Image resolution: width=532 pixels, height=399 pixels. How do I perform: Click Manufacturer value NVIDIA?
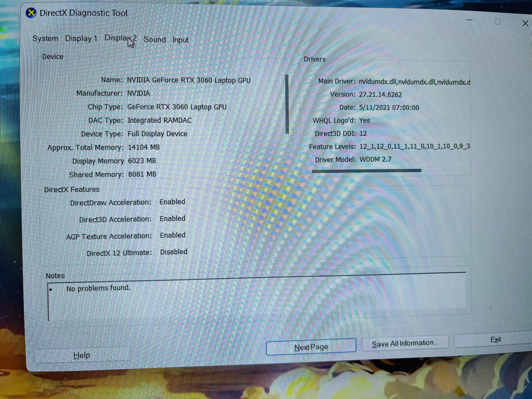click(139, 93)
